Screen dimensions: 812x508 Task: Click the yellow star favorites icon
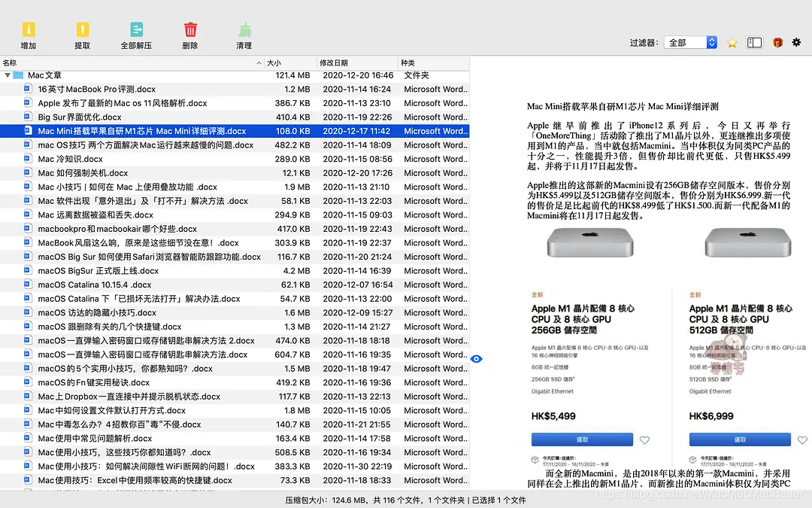pyautogui.click(x=732, y=42)
